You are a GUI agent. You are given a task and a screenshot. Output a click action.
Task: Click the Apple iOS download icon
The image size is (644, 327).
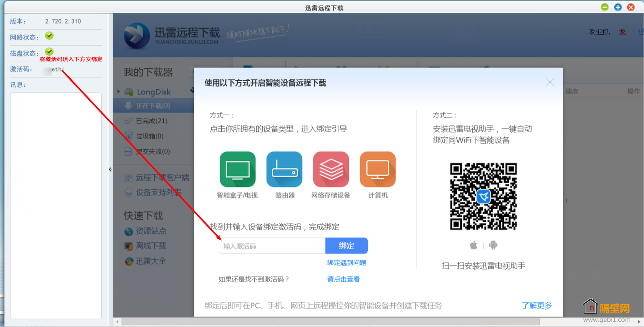(474, 245)
